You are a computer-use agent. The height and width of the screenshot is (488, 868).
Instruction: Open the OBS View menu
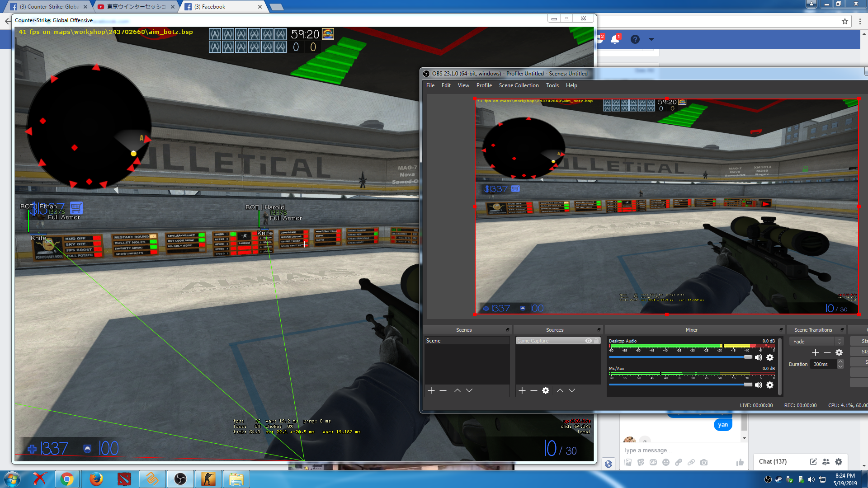tap(463, 85)
